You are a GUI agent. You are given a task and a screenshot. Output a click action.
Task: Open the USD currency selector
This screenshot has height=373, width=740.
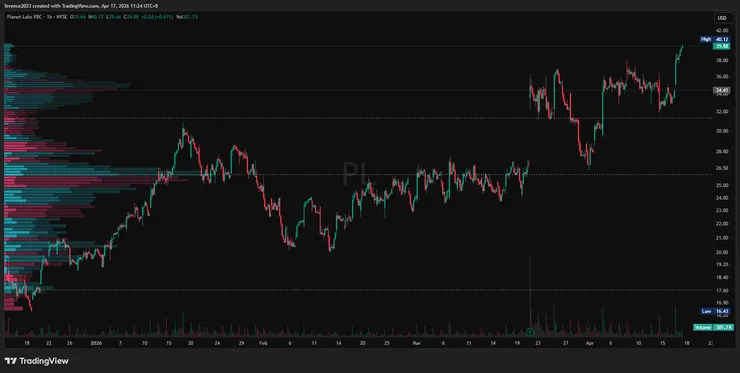pos(722,18)
